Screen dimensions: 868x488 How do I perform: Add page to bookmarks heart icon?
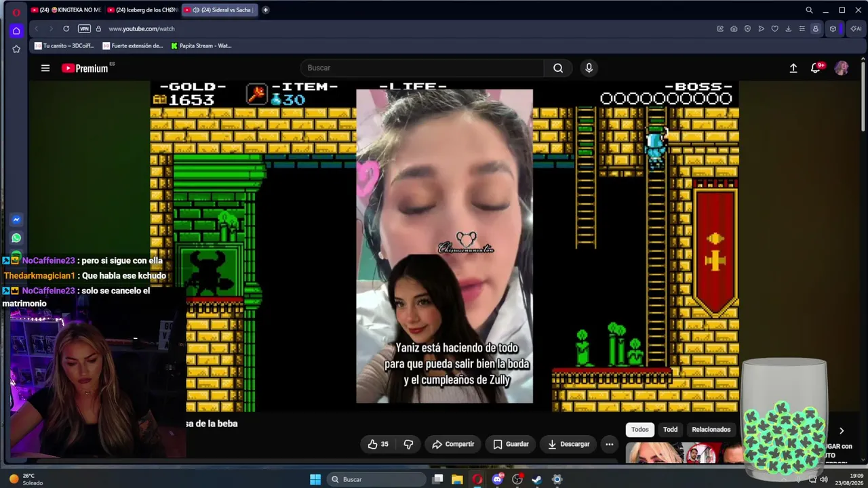[775, 28]
